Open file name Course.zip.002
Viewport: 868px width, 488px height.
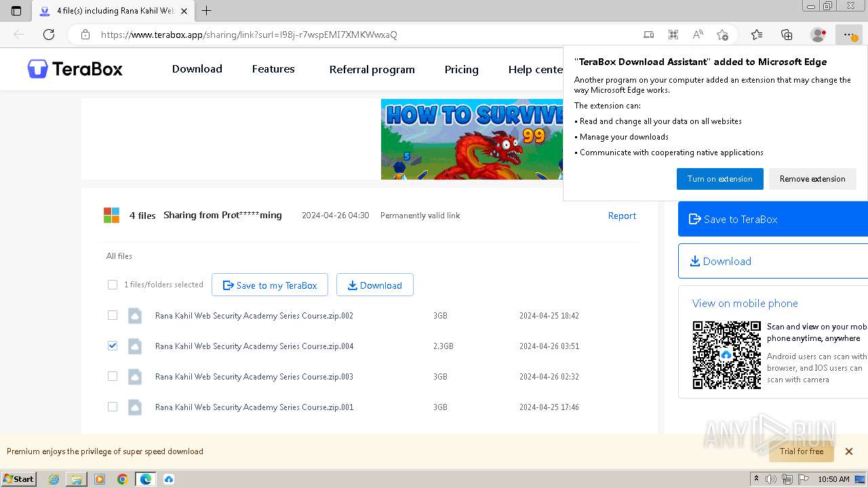pos(254,316)
